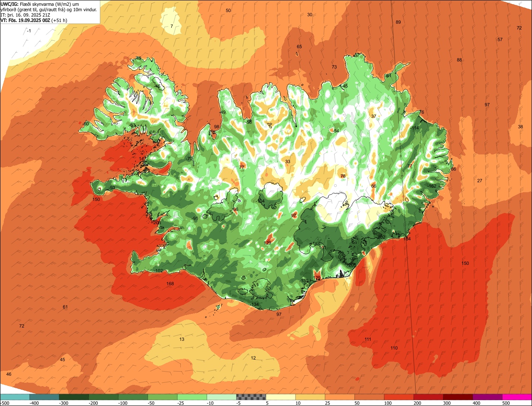Click the '27' value on the map
The width and height of the screenshot is (532, 406).
[480, 181]
